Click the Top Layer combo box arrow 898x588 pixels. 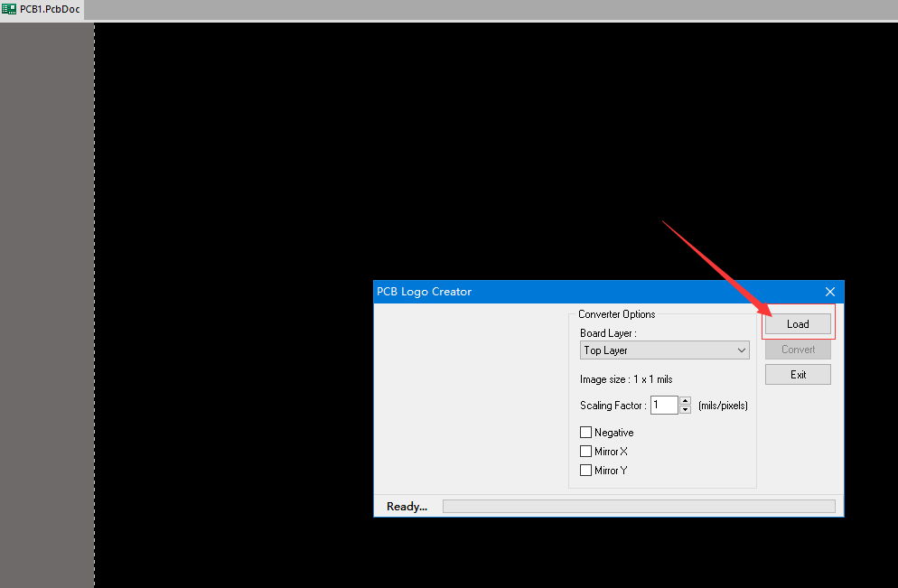click(x=742, y=350)
